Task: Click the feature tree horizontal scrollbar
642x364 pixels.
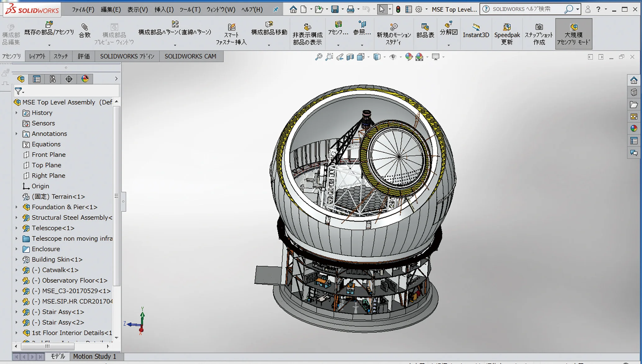Action: point(47,346)
